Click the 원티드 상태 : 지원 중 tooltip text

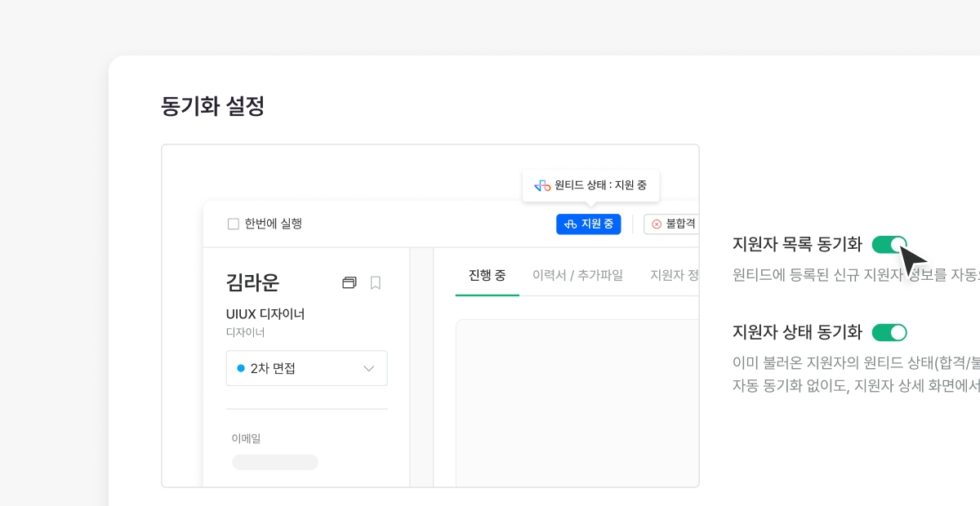click(x=600, y=185)
